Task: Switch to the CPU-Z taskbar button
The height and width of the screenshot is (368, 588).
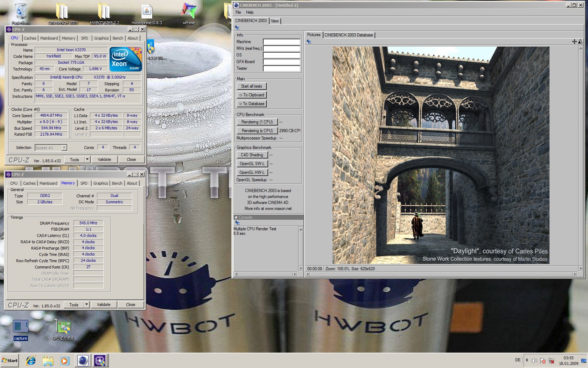Action: tap(100, 360)
